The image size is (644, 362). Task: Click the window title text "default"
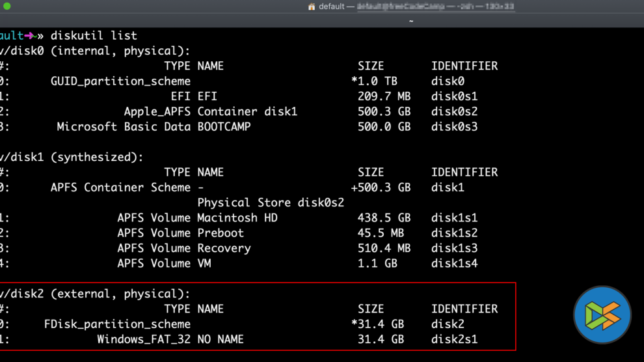tap(332, 7)
